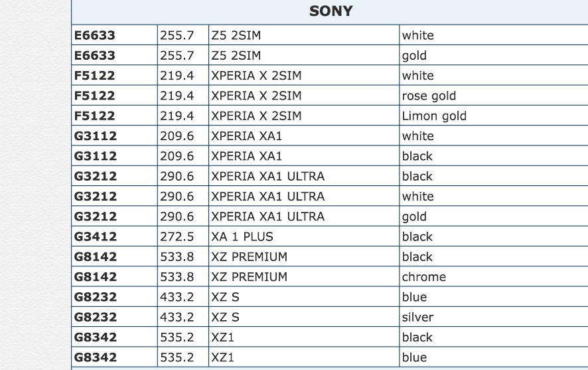
Task: Select XZ PREMIUM name in black row
Action: [x=250, y=257]
